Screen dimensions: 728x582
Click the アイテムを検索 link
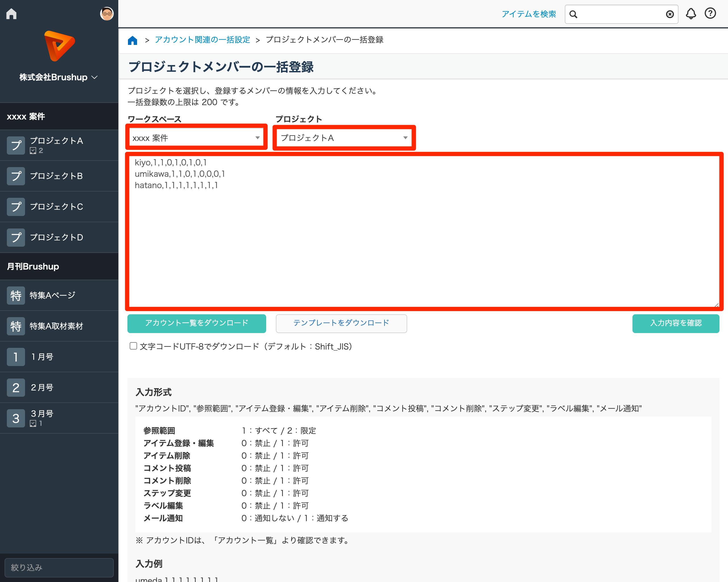[528, 14]
